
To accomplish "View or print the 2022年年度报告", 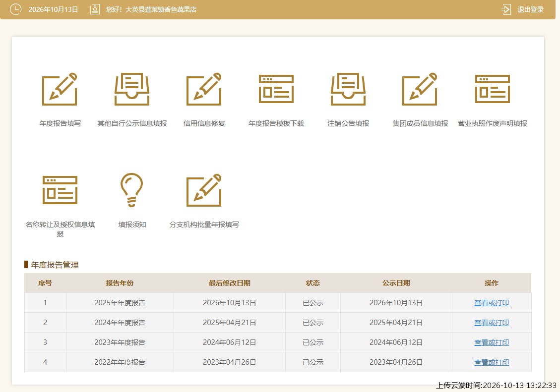I will 492,362.
